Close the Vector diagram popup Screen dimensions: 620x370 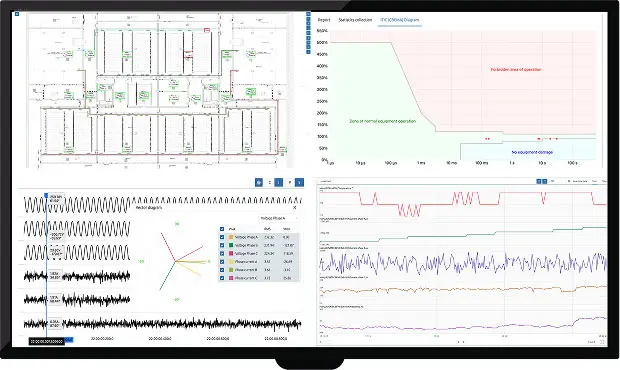click(294, 208)
